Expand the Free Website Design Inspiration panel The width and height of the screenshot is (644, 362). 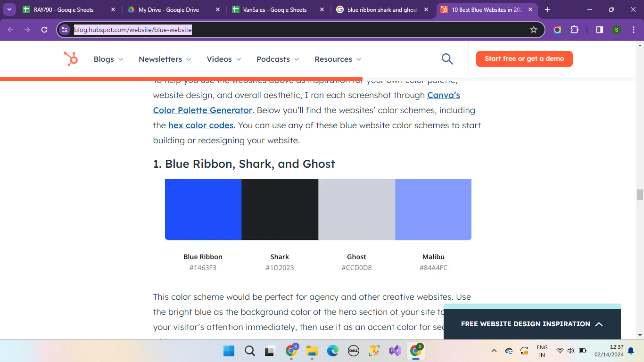(532, 324)
